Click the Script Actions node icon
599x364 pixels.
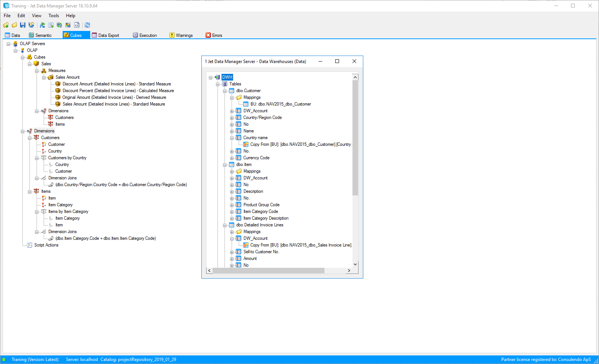tap(29, 245)
